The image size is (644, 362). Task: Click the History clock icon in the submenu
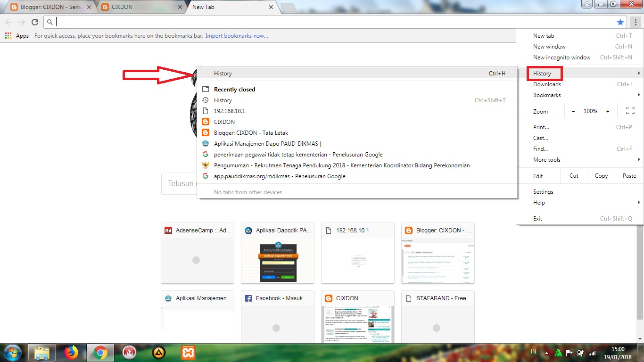[205, 100]
